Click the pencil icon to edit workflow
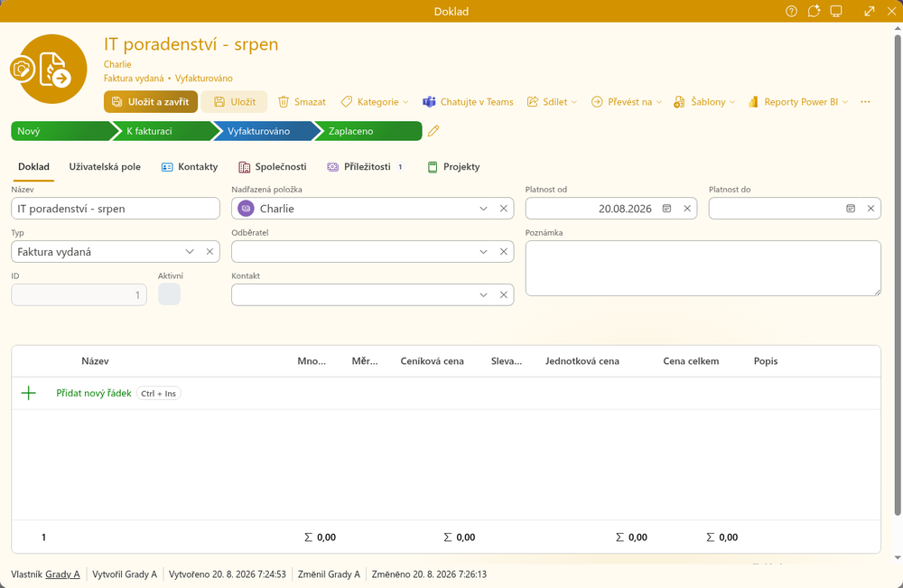 (x=433, y=131)
